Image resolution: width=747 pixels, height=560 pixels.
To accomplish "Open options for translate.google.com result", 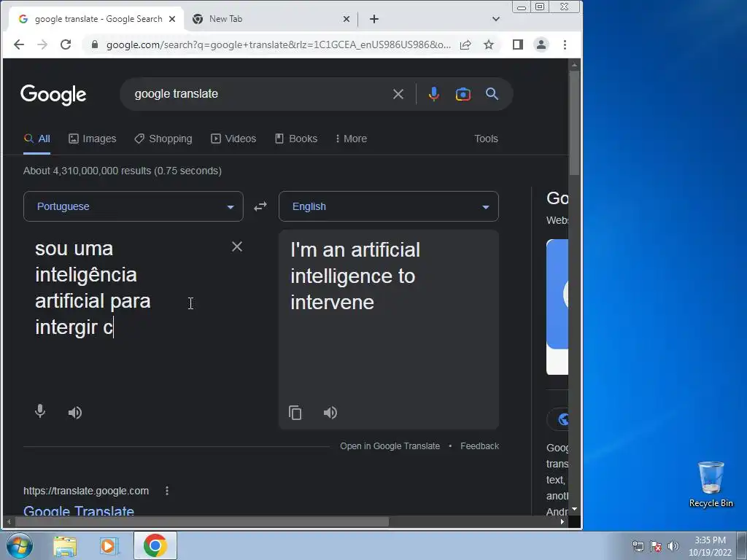I will click(167, 491).
